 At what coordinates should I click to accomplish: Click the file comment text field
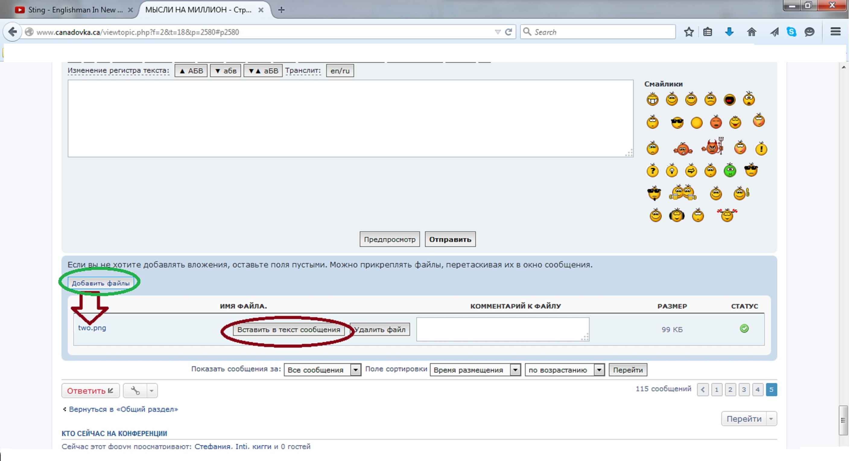[x=502, y=329]
